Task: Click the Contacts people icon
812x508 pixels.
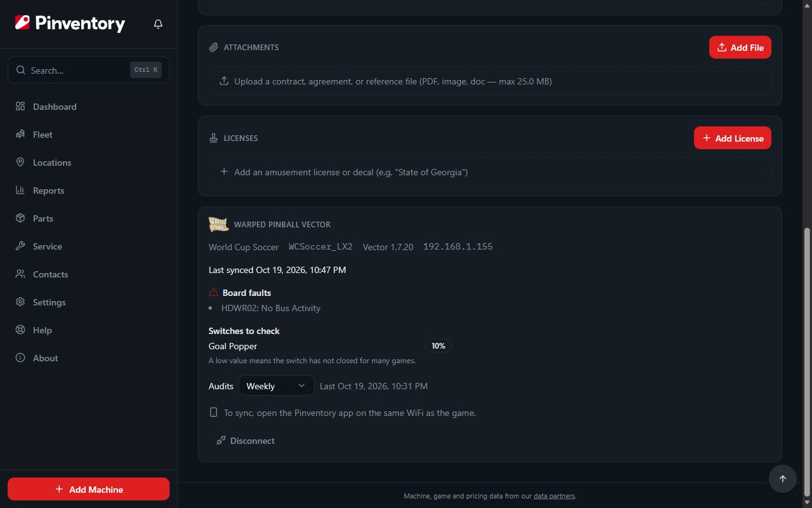Action: pyautogui.click(x=20, y=274)
